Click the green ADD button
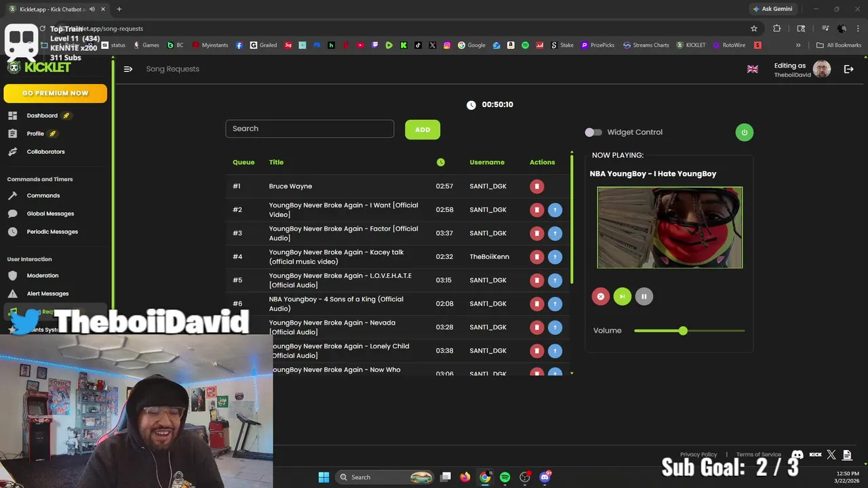This screenshot has height=488, width=868. pyautogui.click(x=422, y=129)
